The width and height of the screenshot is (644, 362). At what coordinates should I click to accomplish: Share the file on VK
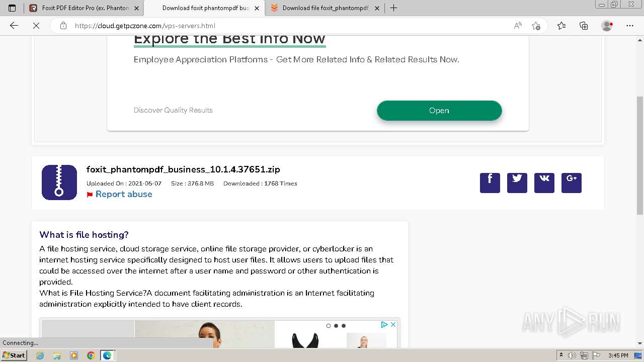pyautogui.click(x=544, y=183)
